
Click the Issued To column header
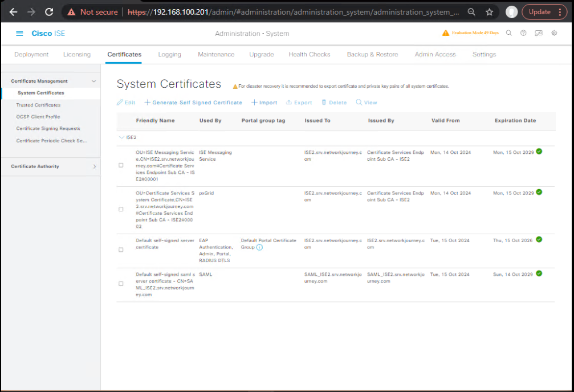point(317,121)
